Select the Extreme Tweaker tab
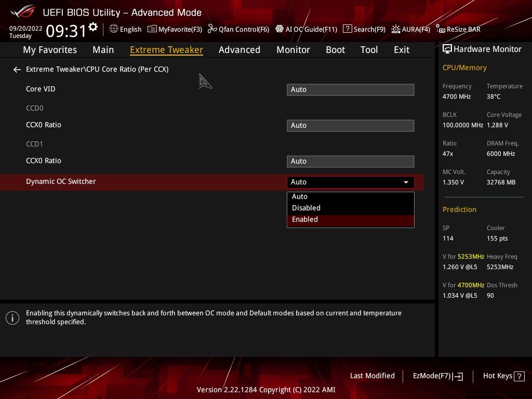Screen dimensions: 532x399 pos(166,50)
